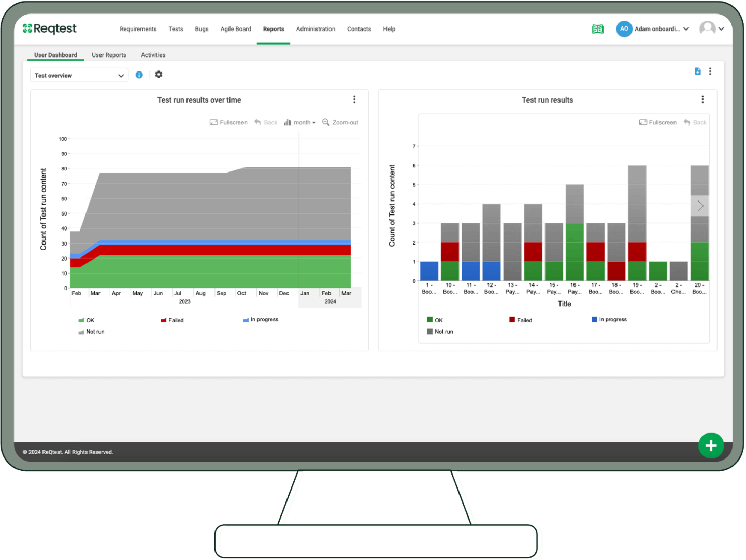Click the green plus add button
Screen dimensions: 746x560
pos(711,446)
